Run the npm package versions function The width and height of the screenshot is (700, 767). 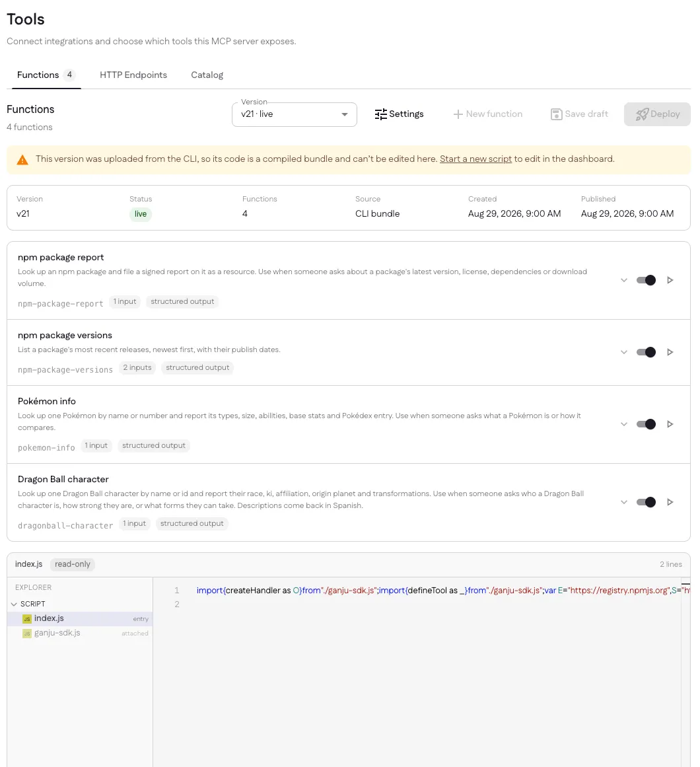[670, 352]
